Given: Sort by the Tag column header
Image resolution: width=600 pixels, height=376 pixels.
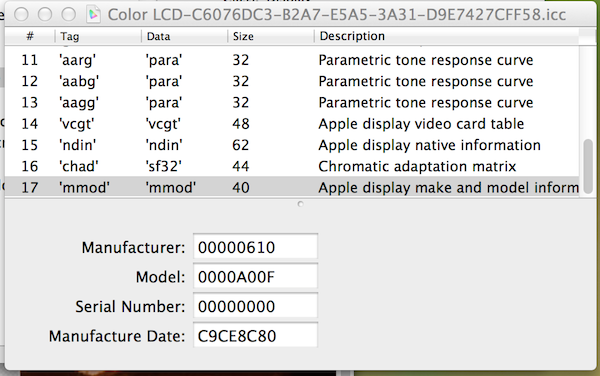Looking at the screenshot, I should pos(98,36).
